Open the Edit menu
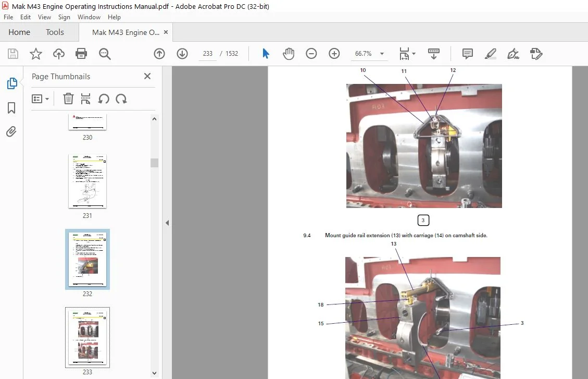Viewport: 588px width, 379px height. click(x=26, y=17)
